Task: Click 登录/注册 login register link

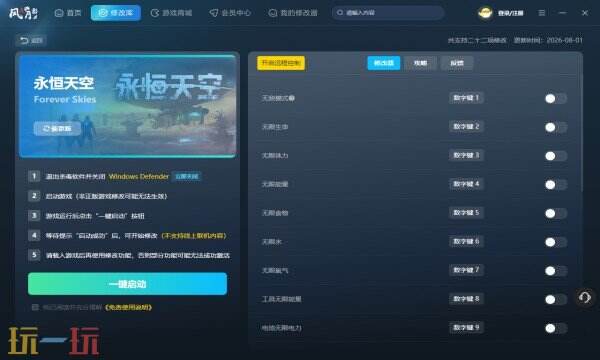Action: click(x=510, y=13)
